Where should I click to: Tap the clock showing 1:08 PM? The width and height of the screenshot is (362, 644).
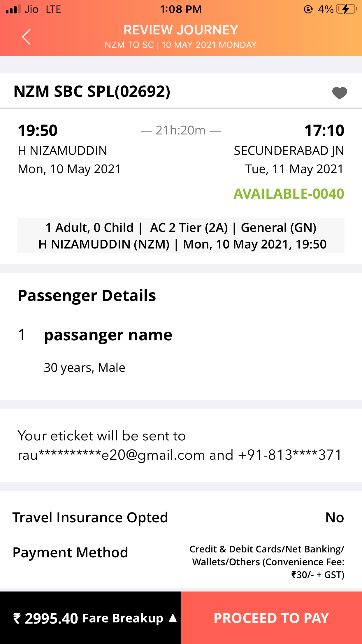181,9
